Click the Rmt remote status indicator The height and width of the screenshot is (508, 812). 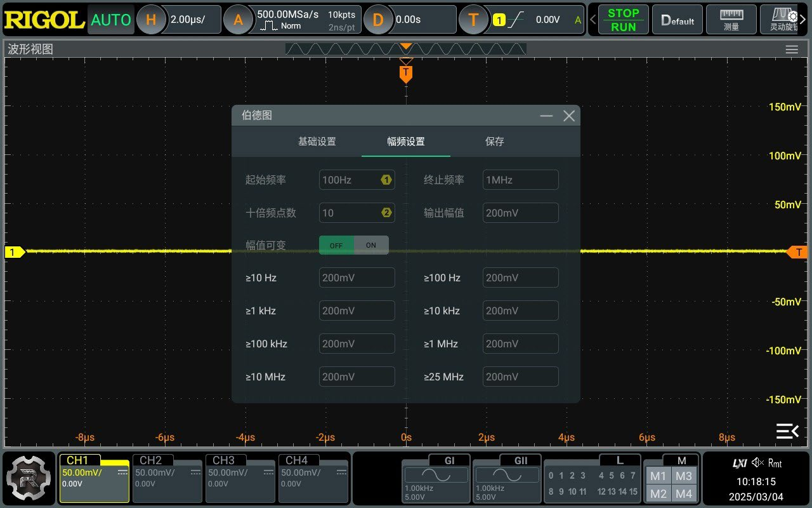775,464
